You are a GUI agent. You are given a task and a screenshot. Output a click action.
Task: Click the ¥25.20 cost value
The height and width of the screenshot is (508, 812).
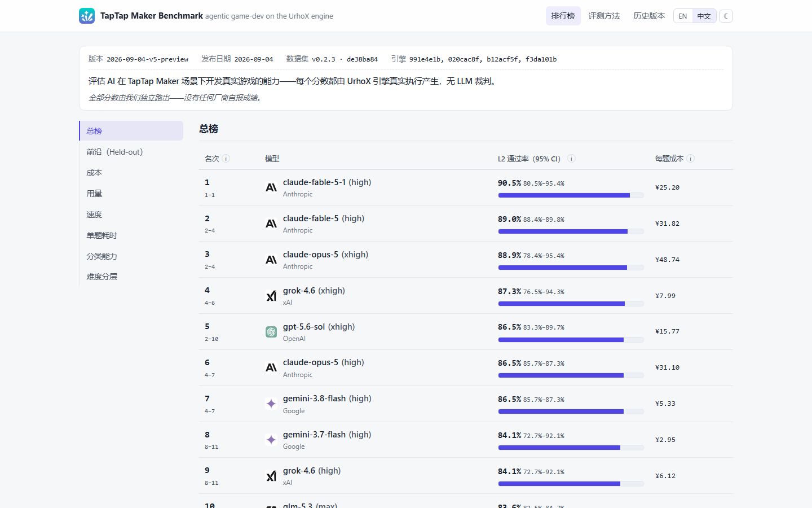[667, 187]
